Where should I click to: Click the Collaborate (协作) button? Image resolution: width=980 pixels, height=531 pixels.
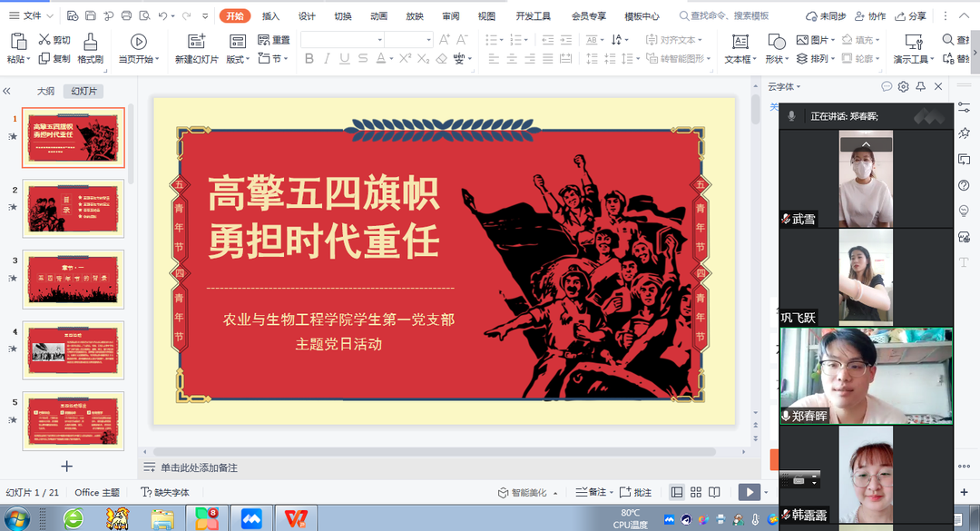(x=870, y=16)
